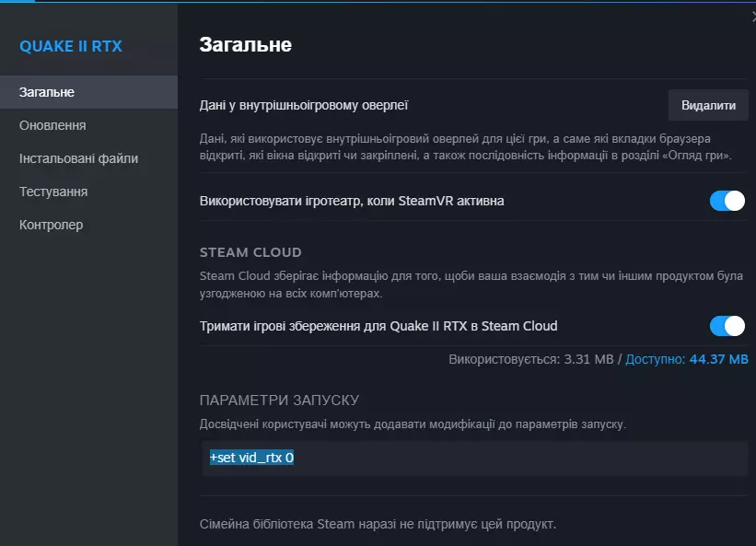Click the Сімейна бібліотека Steam notice text
Viewport: 756px width, 546px height.
click(378, 524)
